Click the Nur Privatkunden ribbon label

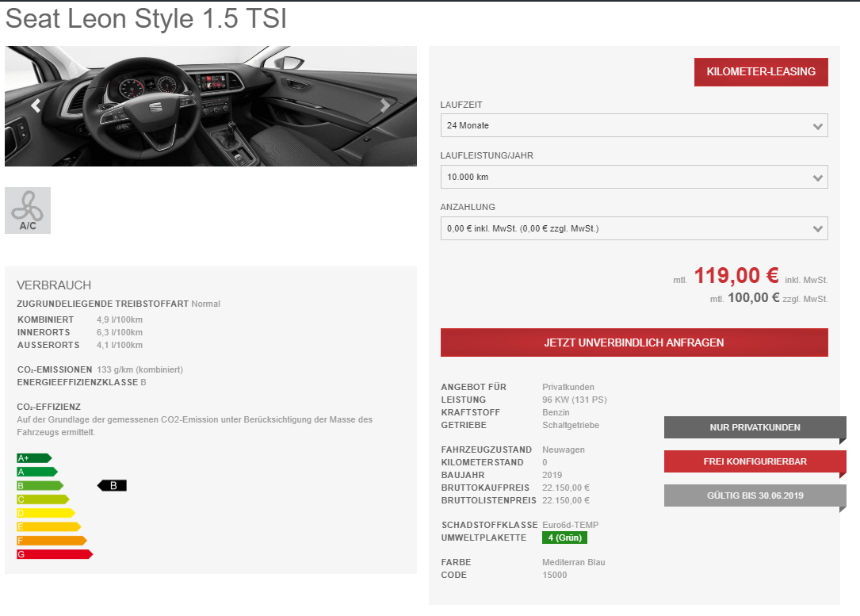tap(755, 427)
